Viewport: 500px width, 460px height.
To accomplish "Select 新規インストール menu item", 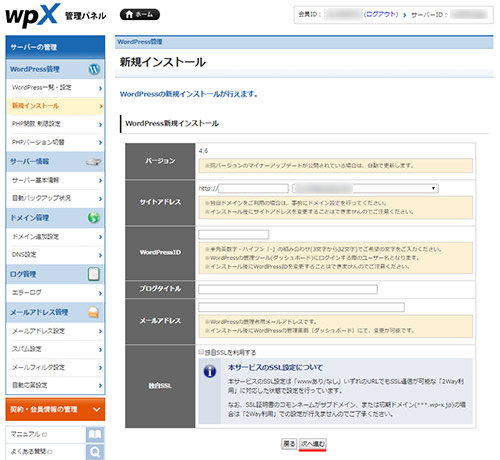I will point(55,106).
